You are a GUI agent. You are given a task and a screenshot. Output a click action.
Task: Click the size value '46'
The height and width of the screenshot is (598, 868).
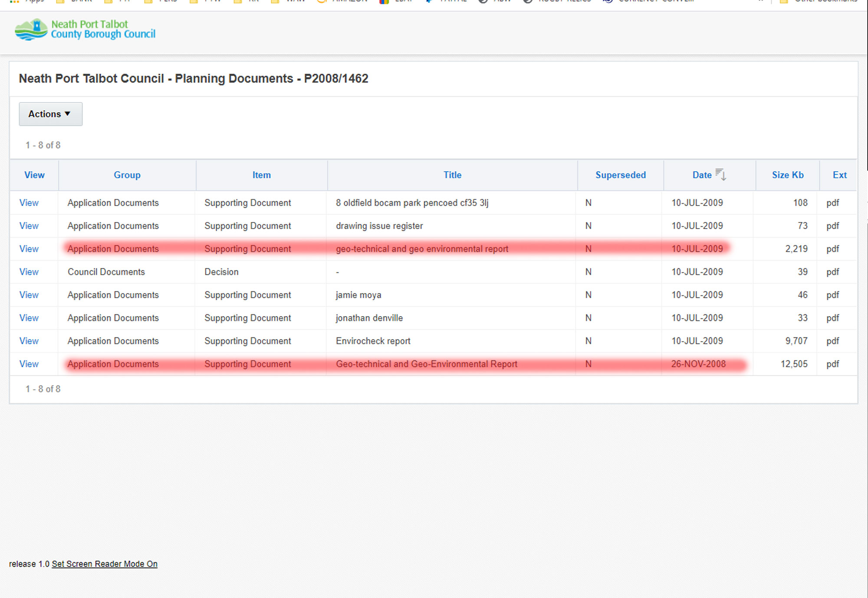point(802,295)
